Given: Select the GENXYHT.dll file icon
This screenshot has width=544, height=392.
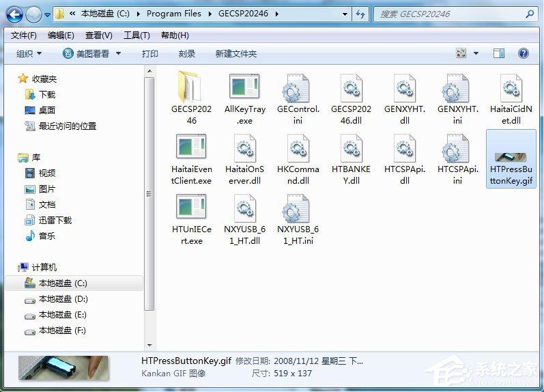Looking at the screenshot, I should click(x=404, y=87).
